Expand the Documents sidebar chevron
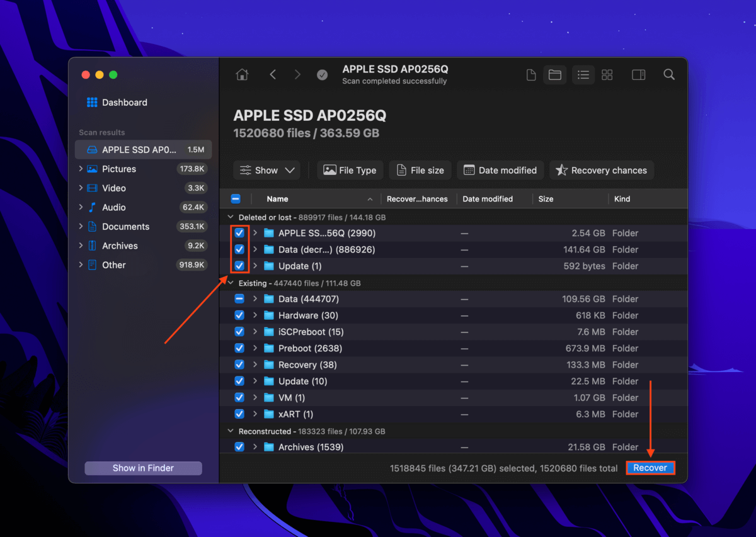 [x=81, y=227]
